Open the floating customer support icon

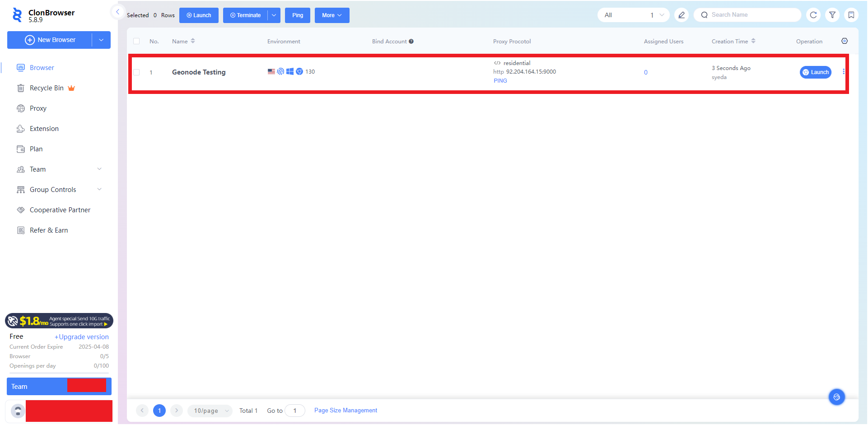pyautogui.click(x=836, y=397)
